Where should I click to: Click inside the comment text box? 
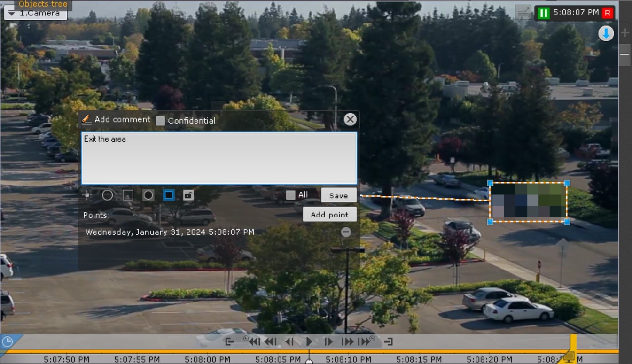pyautogui.click(x=218, y=158)
